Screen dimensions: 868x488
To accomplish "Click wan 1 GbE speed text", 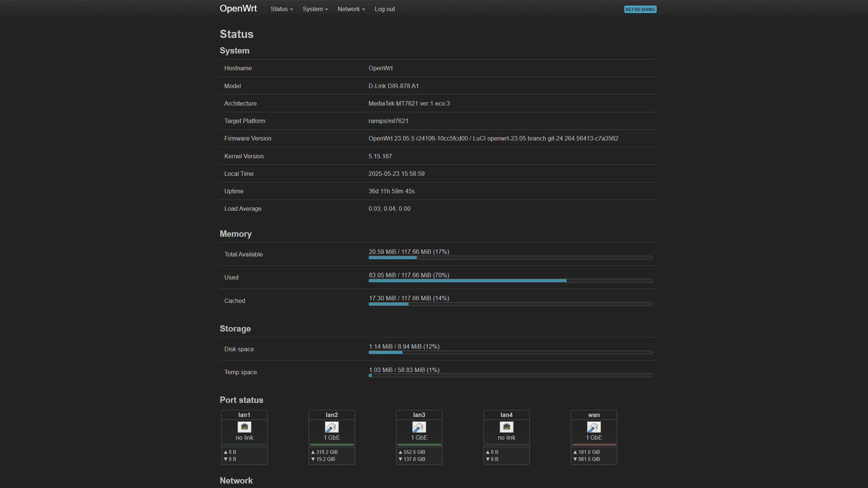I will pos(594,438).
